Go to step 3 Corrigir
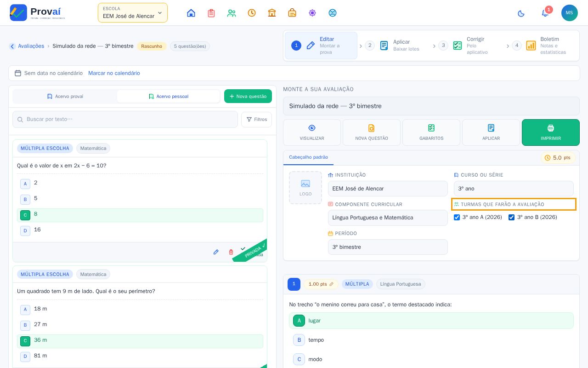The width and height of the screenshot is (588, 368). point(467,46)
